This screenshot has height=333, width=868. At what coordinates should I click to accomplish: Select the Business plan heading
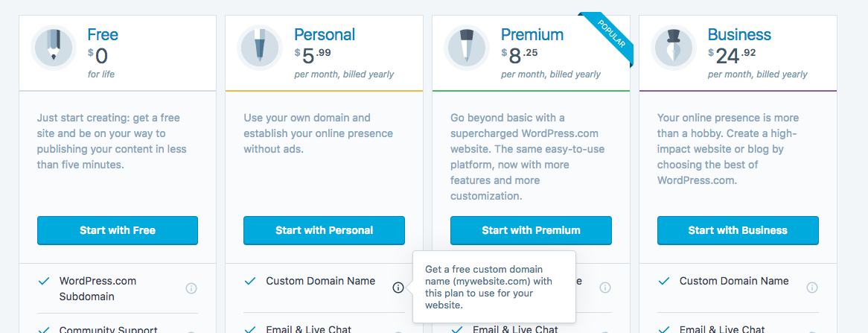click(739, 35)
